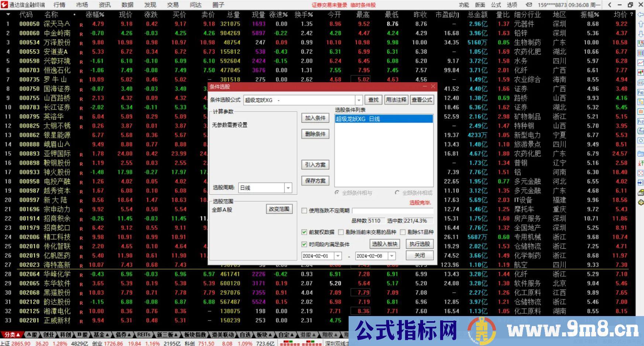
Task: Click 执行选股 button
Action: [419, 244]
